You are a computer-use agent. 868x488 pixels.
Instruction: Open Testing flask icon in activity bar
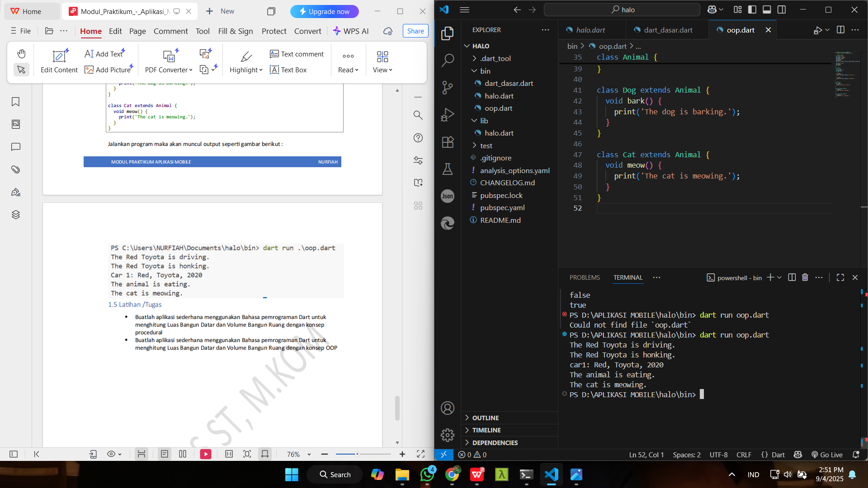[x=447, y=169]
